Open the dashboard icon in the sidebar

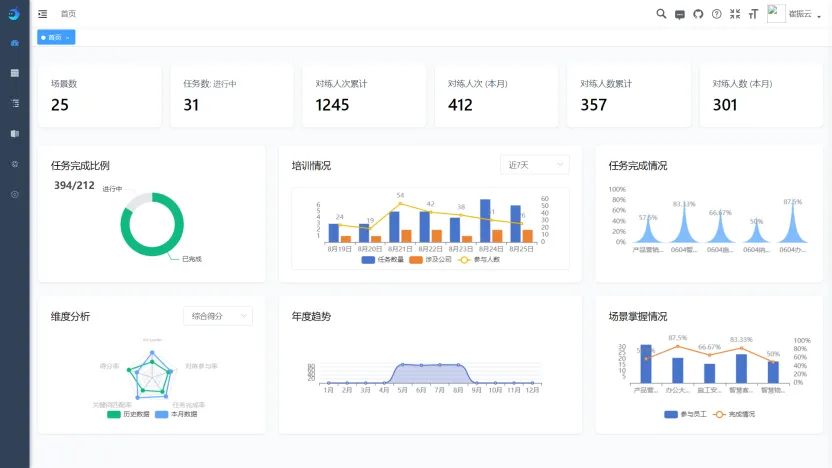point(15,43)
